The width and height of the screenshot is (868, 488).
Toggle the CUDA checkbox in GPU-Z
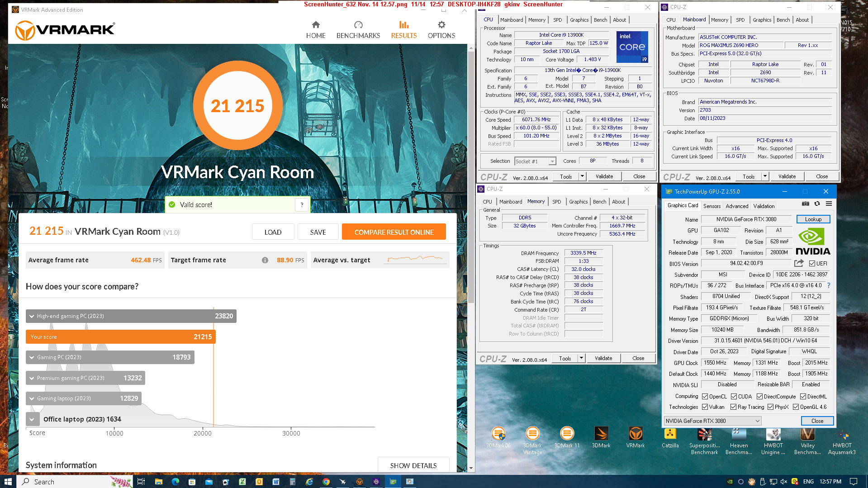point(734,397)
